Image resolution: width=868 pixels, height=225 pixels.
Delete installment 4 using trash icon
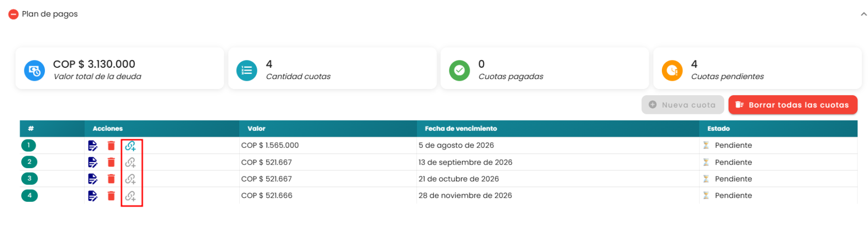click(111, 196)
